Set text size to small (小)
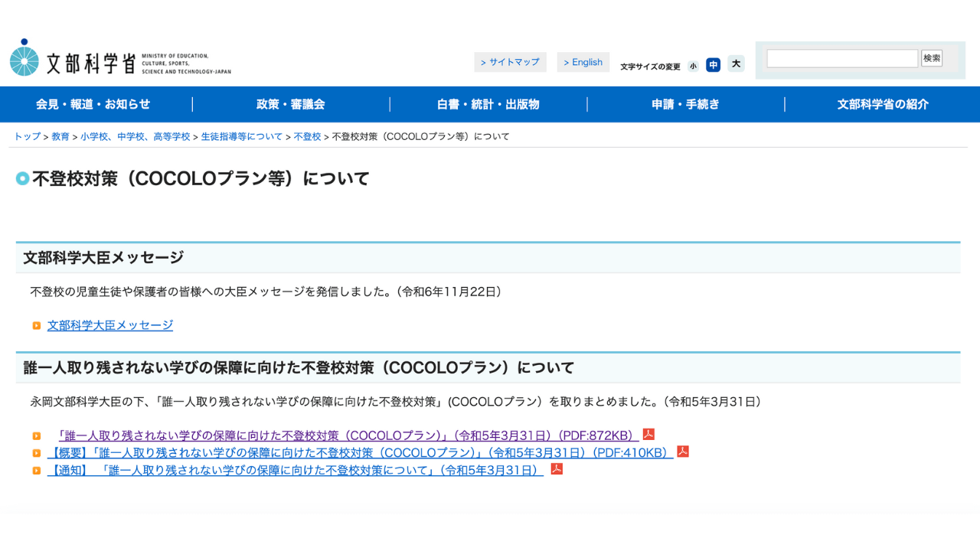This screenshot has height=551, width=980. (x=693, y=66)
